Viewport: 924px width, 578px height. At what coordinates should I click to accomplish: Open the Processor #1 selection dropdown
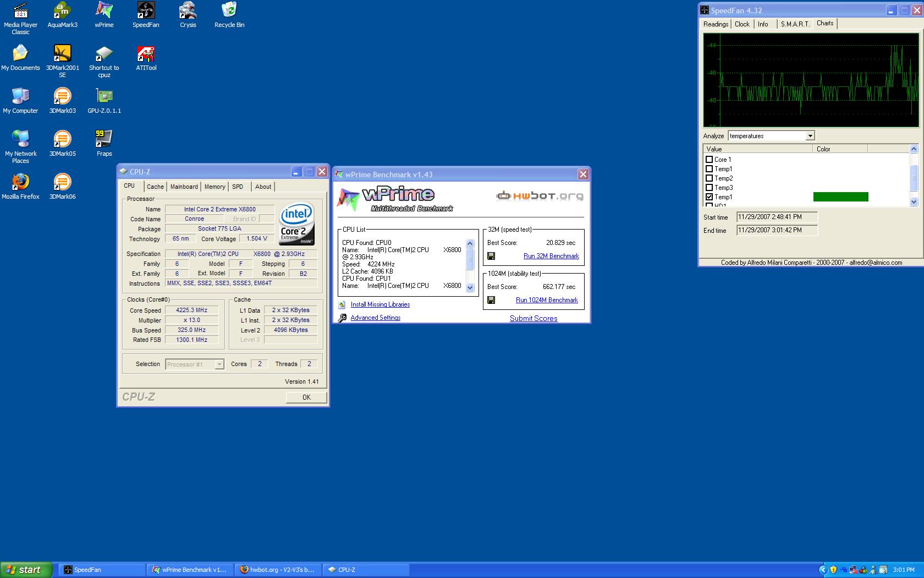[x=219, y=364]
